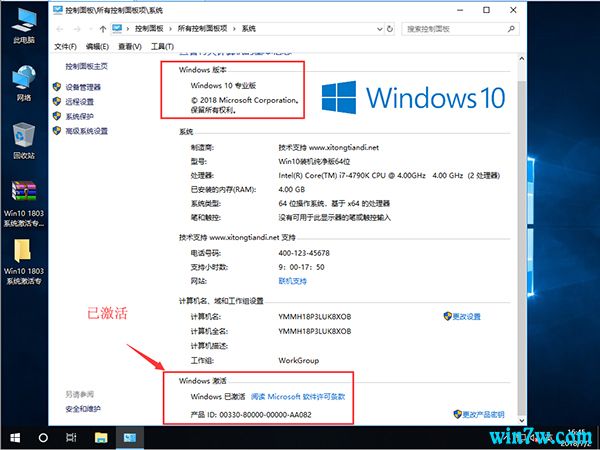The image size is (600, 450).
Task: Open Cortana circle in taskbar
Action: pos(43,437)
